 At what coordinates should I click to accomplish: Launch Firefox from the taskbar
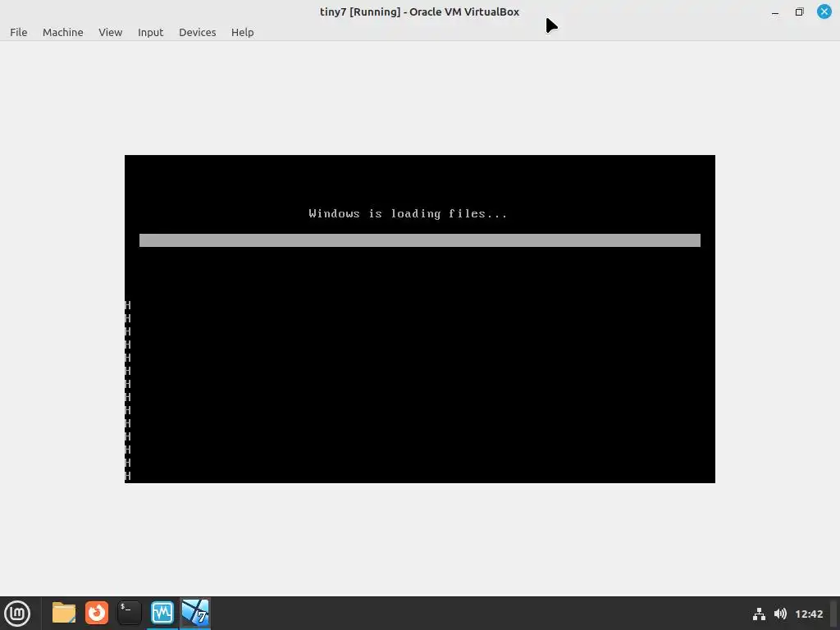click(x=97, y=613)
